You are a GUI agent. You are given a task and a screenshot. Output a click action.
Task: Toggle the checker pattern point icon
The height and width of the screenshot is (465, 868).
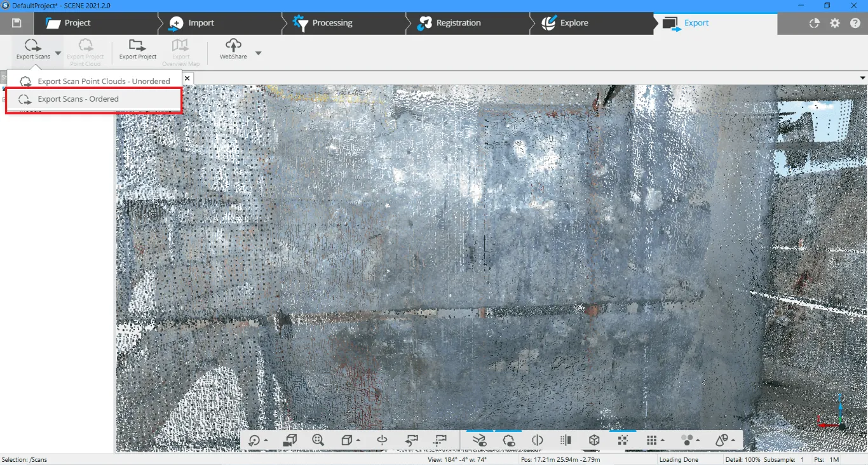(x=623, y=440)
